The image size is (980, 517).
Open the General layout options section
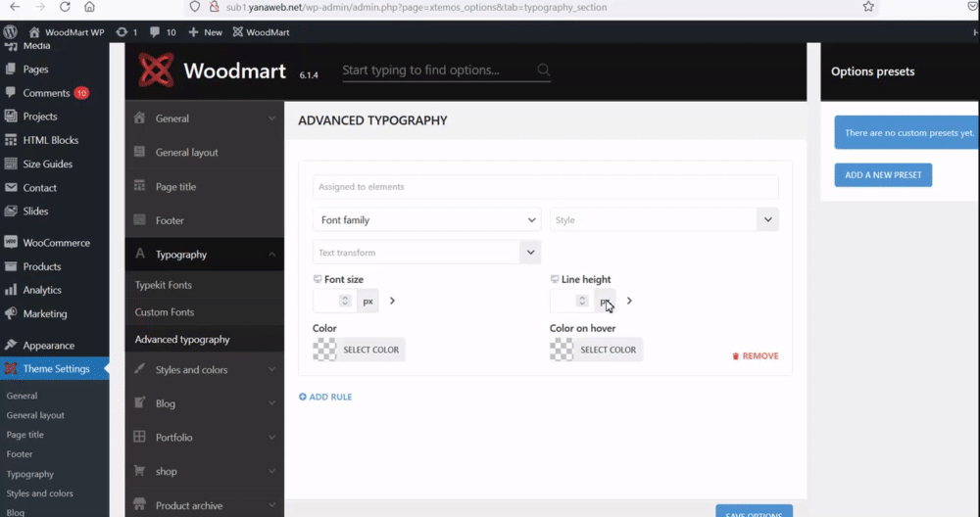[x=205, y=153]
